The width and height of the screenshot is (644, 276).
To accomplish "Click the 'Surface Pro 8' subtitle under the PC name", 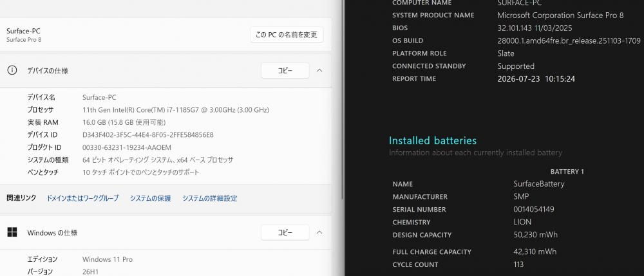I will click(24, 40).
